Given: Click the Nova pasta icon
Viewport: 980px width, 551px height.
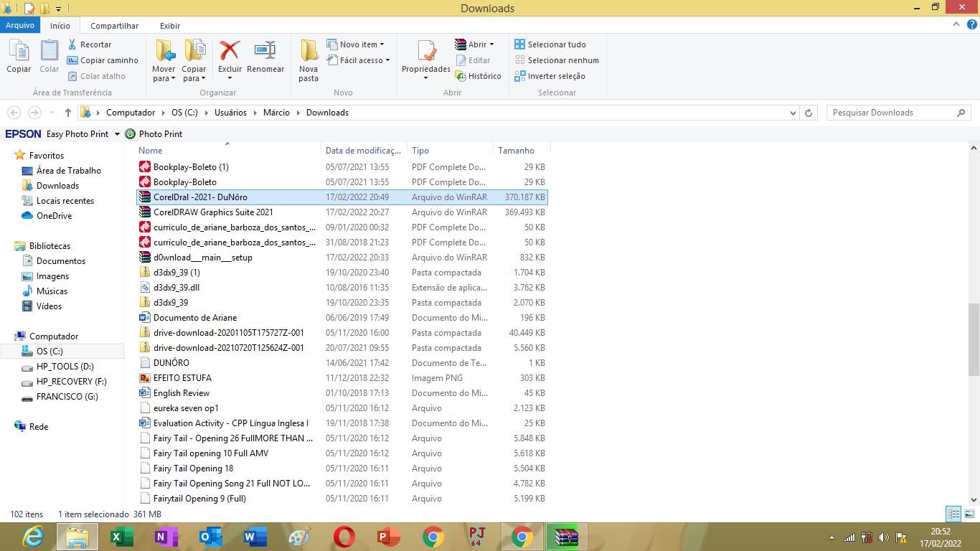Looking at the screenshot, I should (308, 52).
